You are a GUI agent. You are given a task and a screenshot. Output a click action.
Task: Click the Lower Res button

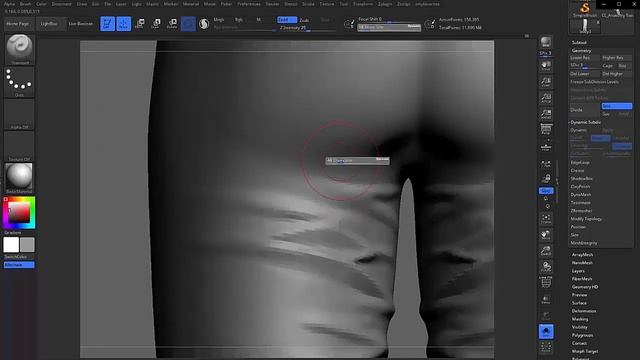click(585, 58)
